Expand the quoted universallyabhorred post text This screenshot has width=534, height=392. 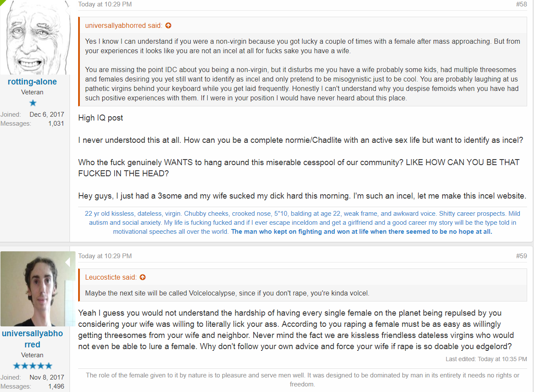click(302, 70)
